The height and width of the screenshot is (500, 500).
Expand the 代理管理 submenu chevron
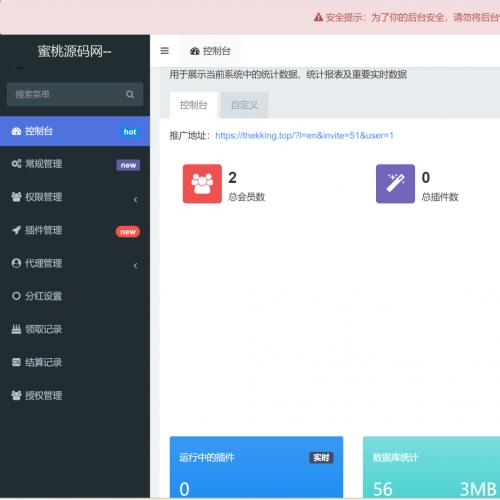tap(135, 266)
